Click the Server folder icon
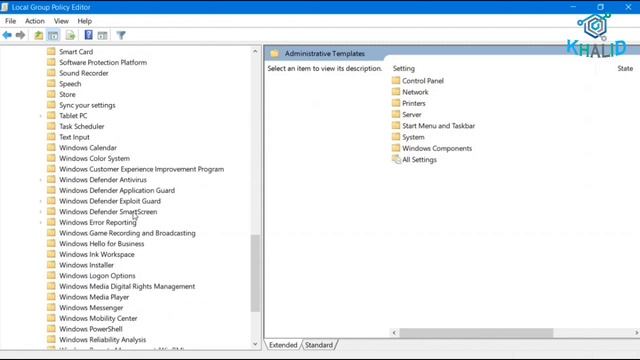This screenshot has height=360, width=640. pyautogui.click(x=396, y=114)
